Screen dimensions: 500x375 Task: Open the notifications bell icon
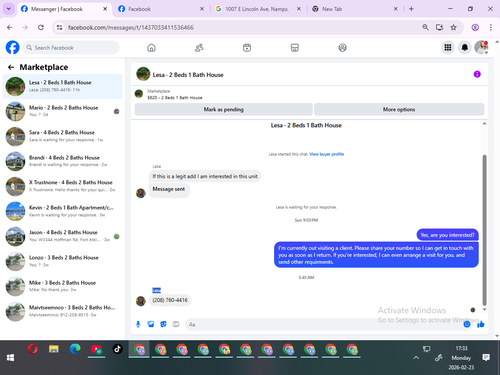[464, 48]
